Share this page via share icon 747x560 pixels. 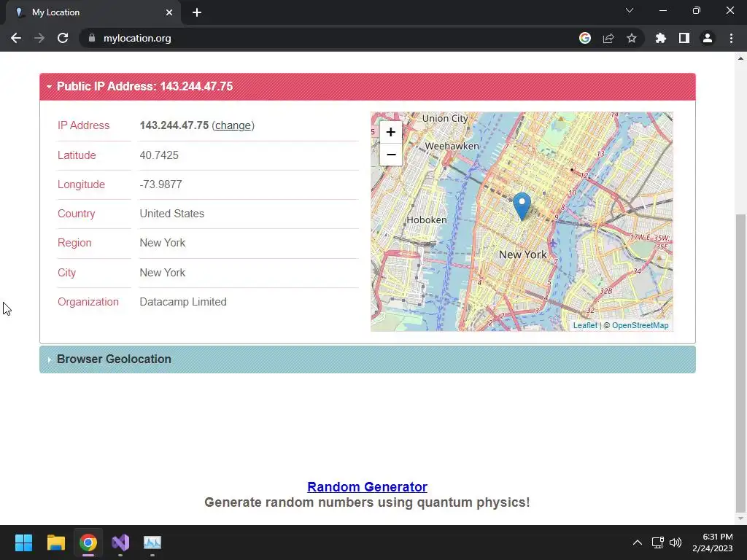pyautogui.click(x=608, y=38)
